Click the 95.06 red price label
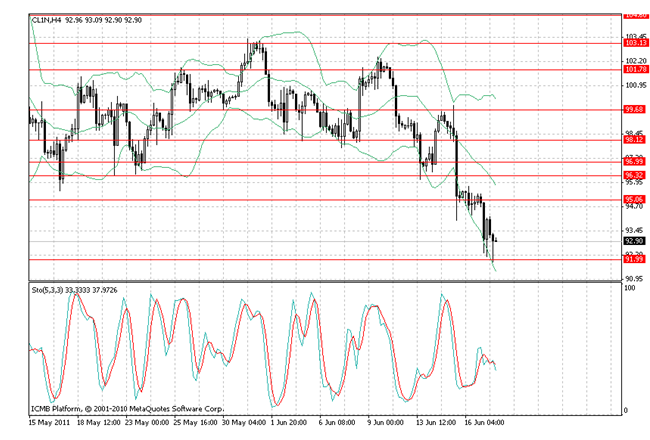 coord(634,200)
